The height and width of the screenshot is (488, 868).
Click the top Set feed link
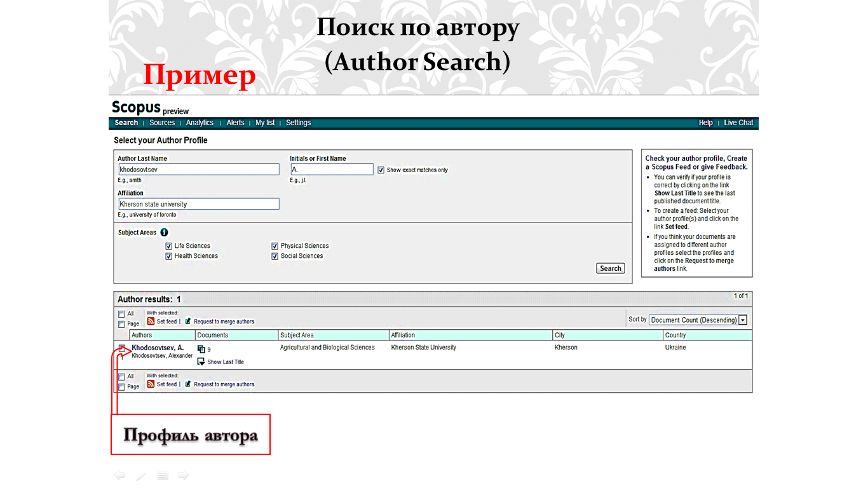[x=166, y=322]
